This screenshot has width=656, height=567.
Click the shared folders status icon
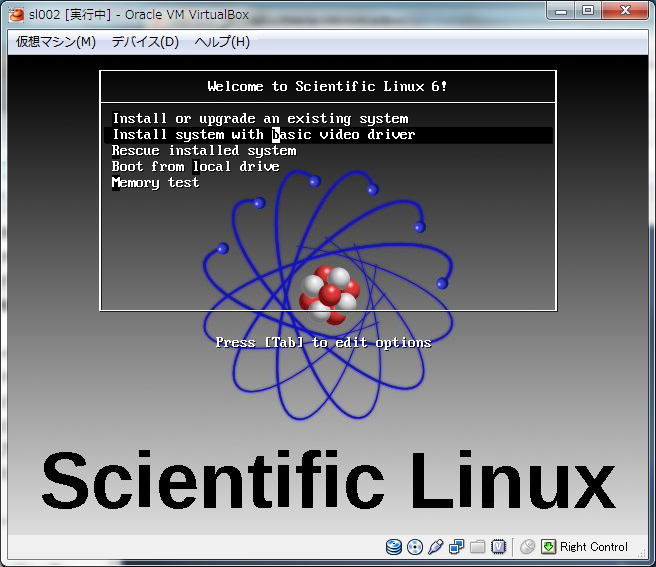click(477, 546)
